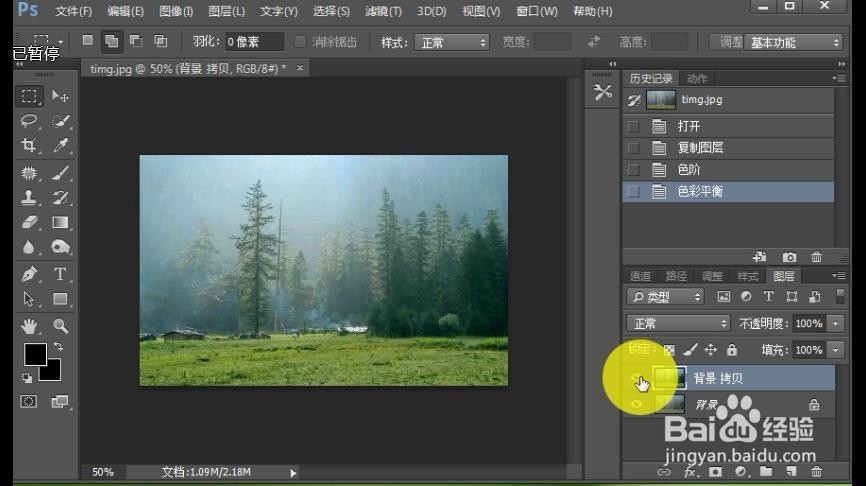Select the Path Selection tool
The width and height of the screenshot is (866, 486).
tap(29, 299)
